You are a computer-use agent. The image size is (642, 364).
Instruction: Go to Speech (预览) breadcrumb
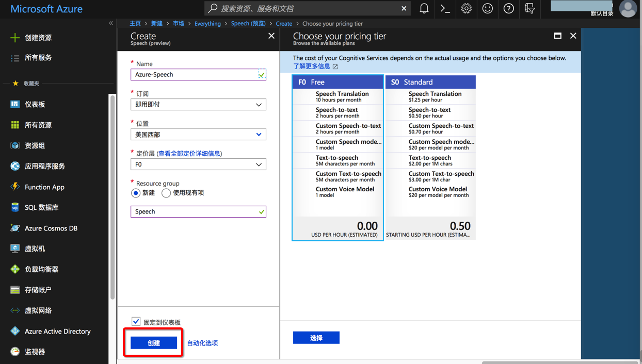tap(248, 24)
